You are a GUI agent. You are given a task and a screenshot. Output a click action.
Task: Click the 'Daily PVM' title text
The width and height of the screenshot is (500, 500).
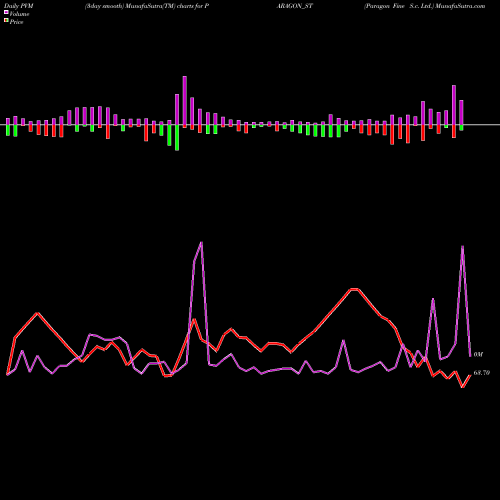pyautogui.click(x=19, y=6)
